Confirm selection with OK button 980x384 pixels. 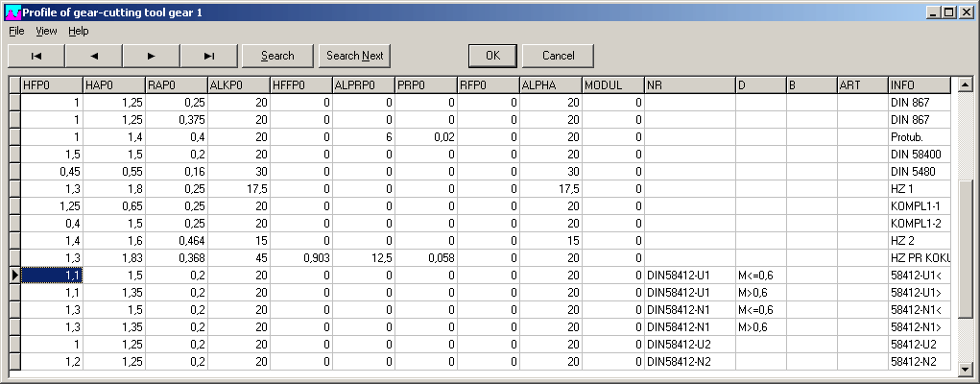pyautogui.click(x=492, y=56)
